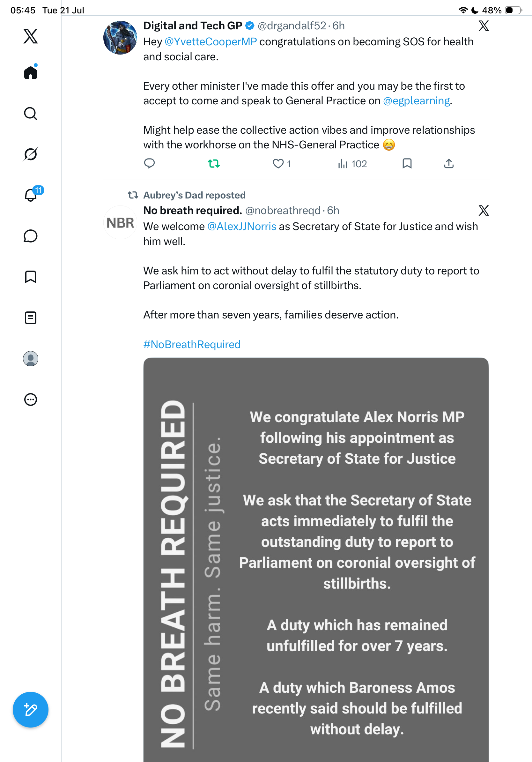The image size is (532, 762).
Task: Reply to the Digital and Tech GP post
Action: [149, 164]
